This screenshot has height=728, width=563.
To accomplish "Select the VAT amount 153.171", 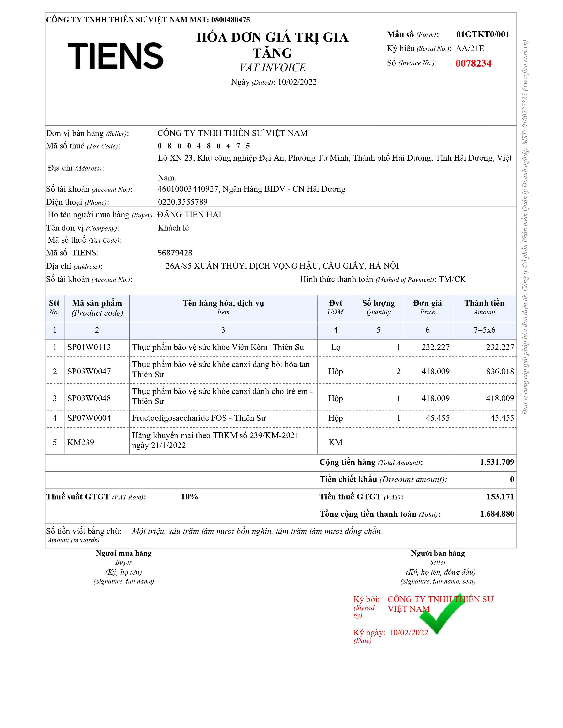I will click(500, 497).
